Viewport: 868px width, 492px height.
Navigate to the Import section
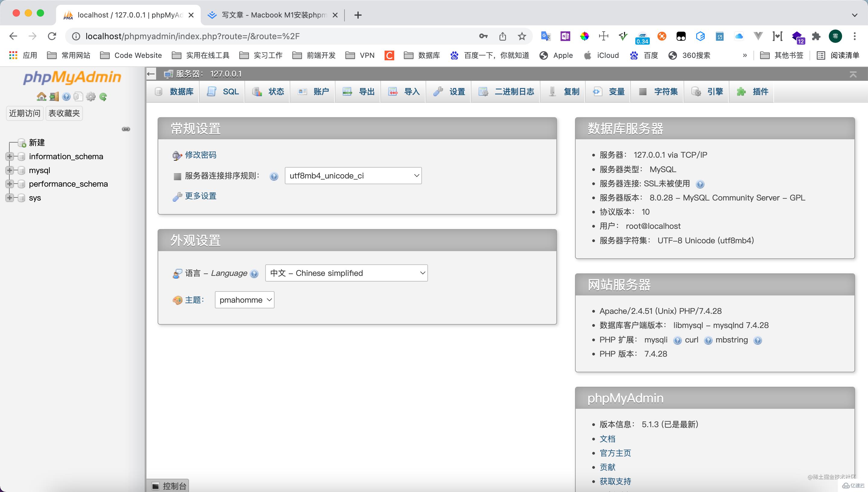[x=405, y=91]
